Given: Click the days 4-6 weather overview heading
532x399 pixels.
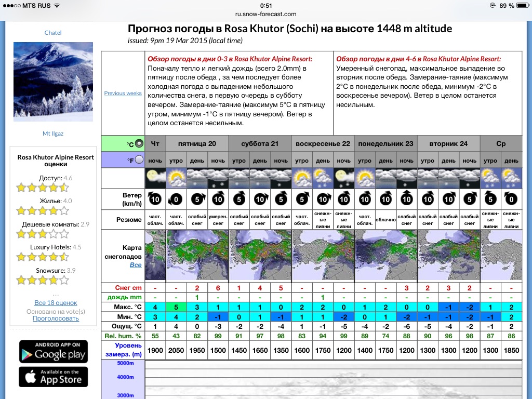Looking at the screenshot, I should [419, 59].
